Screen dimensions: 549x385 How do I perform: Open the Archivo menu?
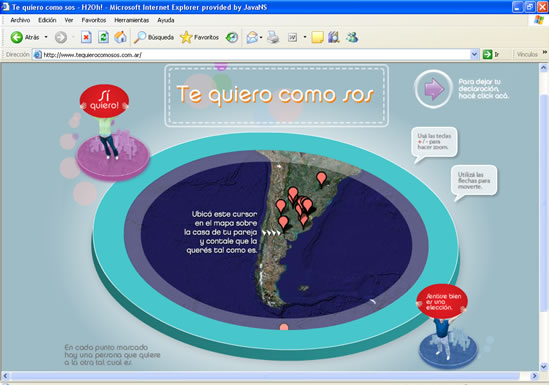[x=20, y=20]
